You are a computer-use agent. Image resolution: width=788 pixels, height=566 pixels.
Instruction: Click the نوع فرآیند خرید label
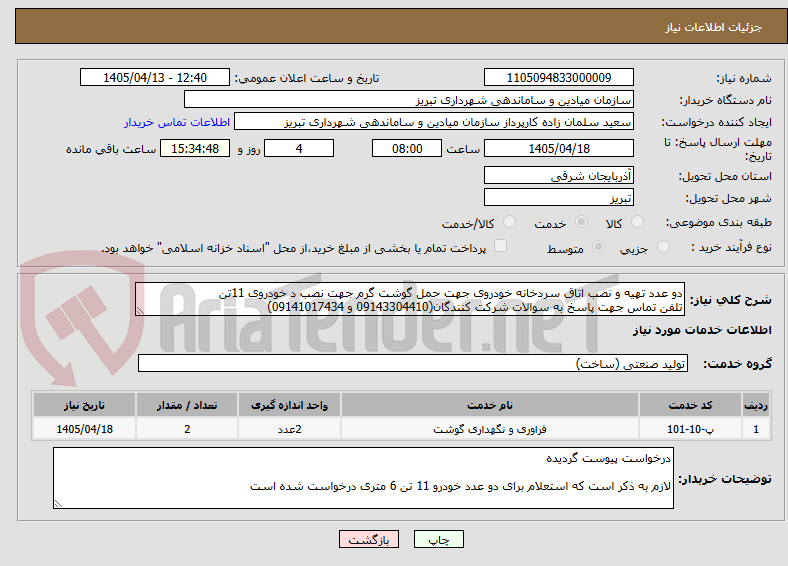[731, 247]
